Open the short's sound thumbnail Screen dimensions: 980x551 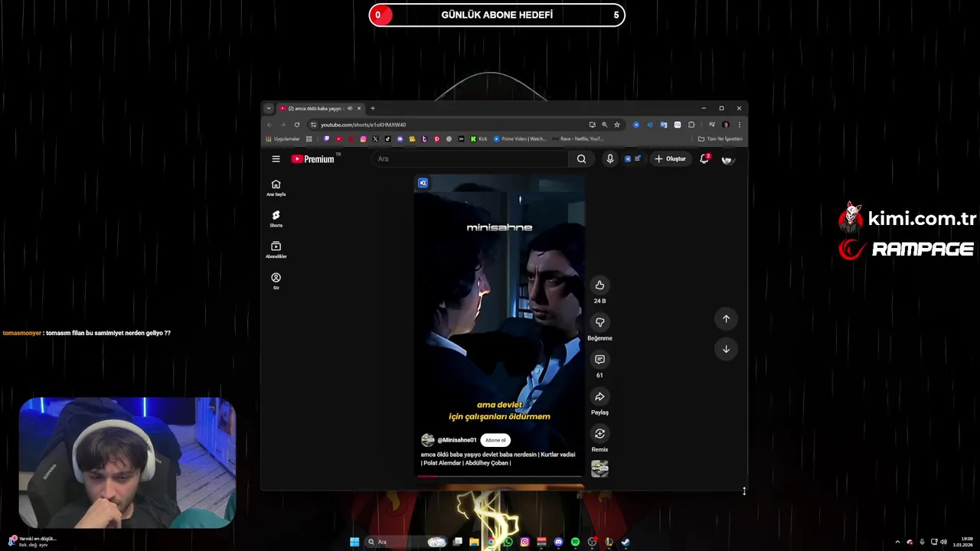point(599,468)
